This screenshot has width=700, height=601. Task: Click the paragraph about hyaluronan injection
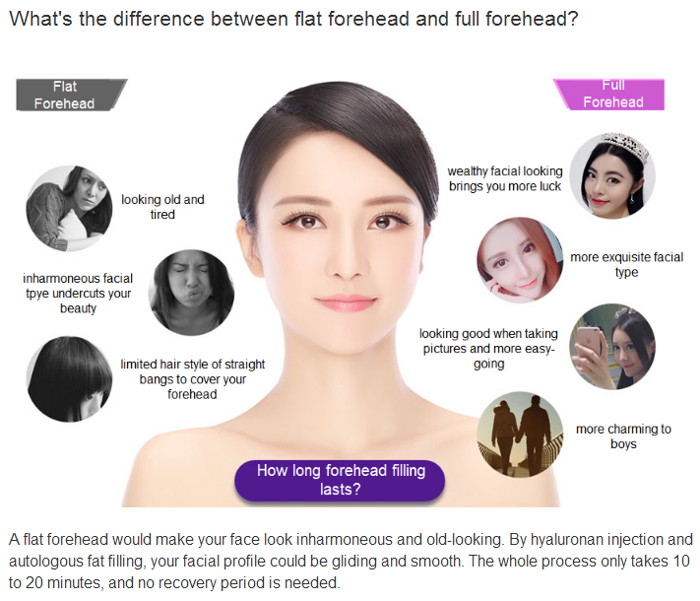click(x=350, y=561)
